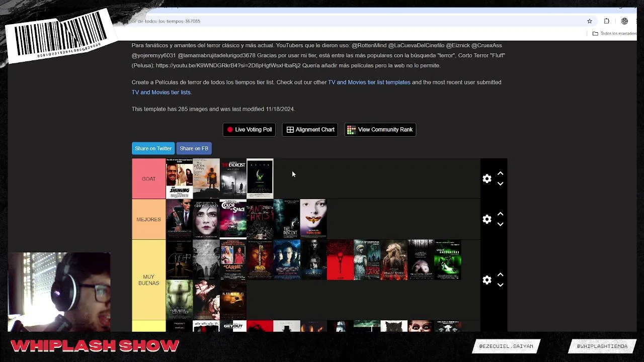Viewport: 644px width, 362px height.
Task: Open settings gear for MEJORES row
Action: pos(487,219)
